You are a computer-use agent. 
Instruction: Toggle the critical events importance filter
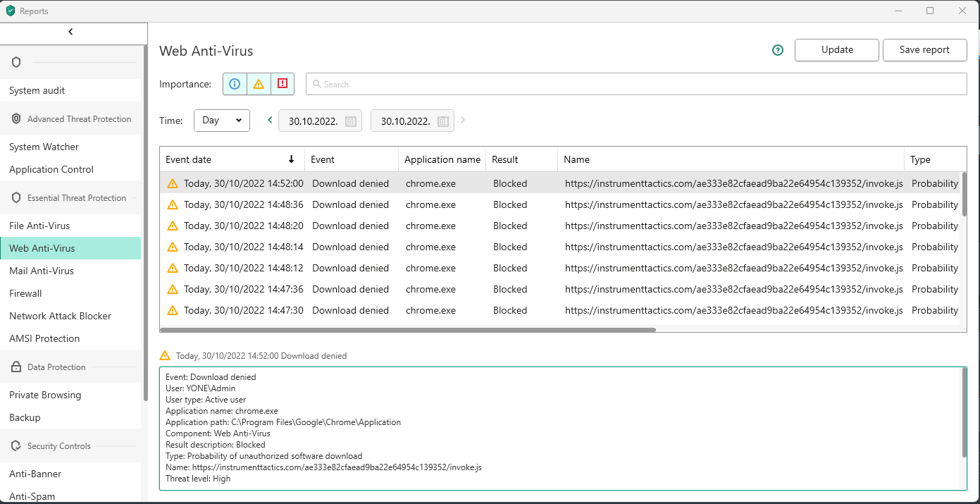click(x=283, y=84)
